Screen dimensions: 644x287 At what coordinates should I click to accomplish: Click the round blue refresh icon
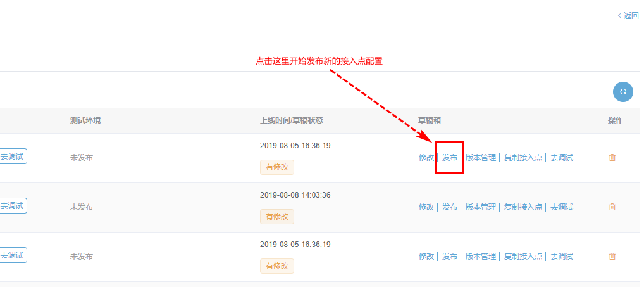click(623, 92)
